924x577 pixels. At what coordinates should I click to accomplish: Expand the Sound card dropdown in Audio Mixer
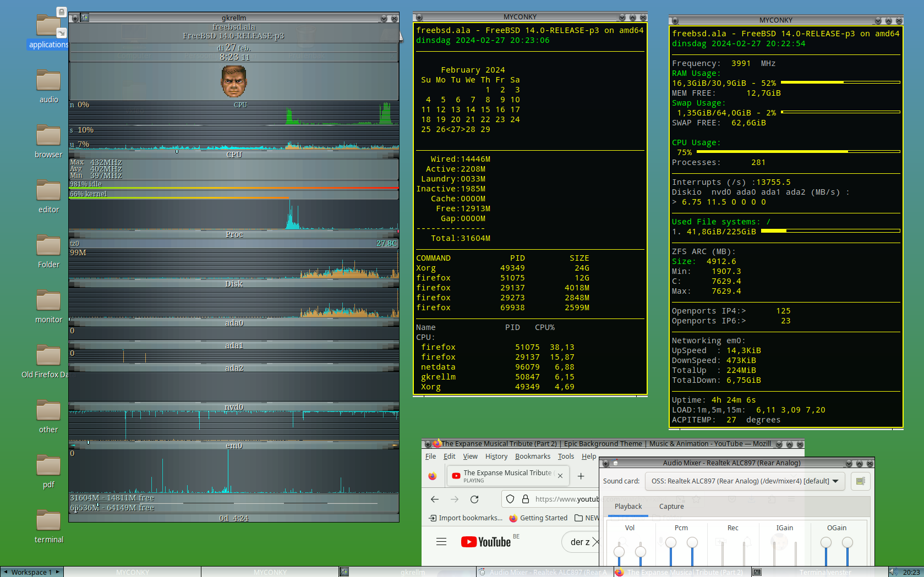pyautogui.click(x=746, y=481)
